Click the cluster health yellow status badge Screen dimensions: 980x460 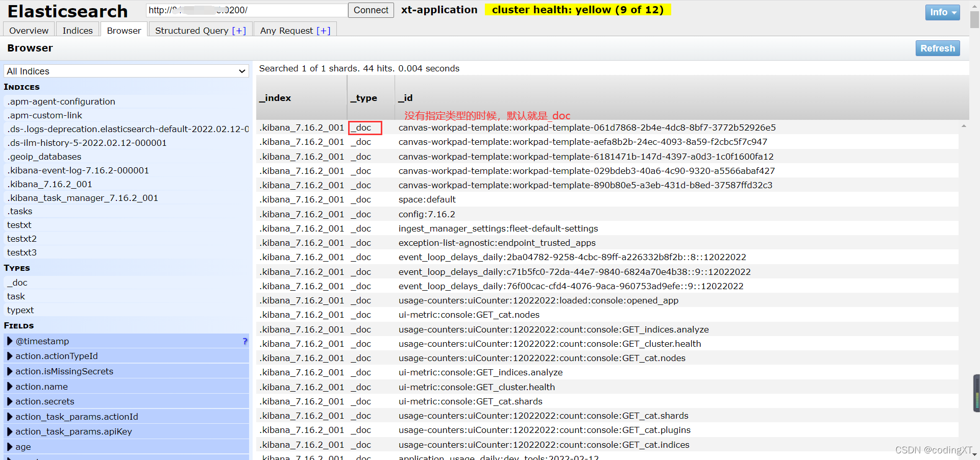point(578,10)
